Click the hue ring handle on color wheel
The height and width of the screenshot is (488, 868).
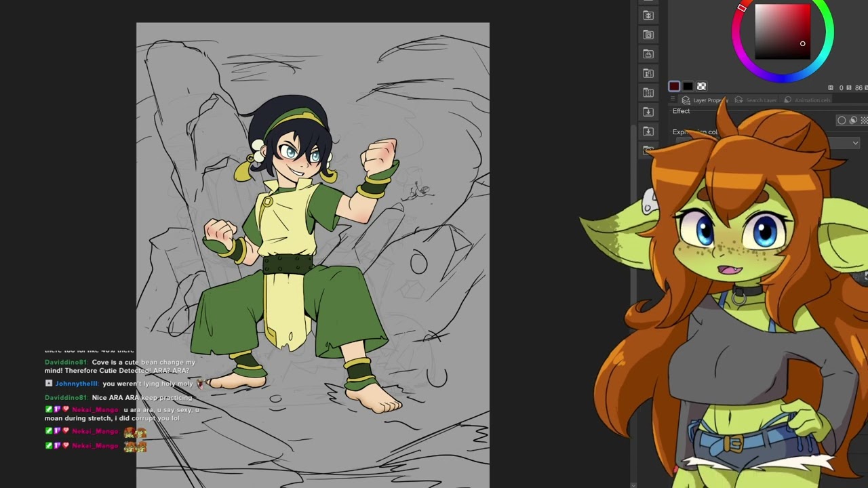tap(742, 8)
